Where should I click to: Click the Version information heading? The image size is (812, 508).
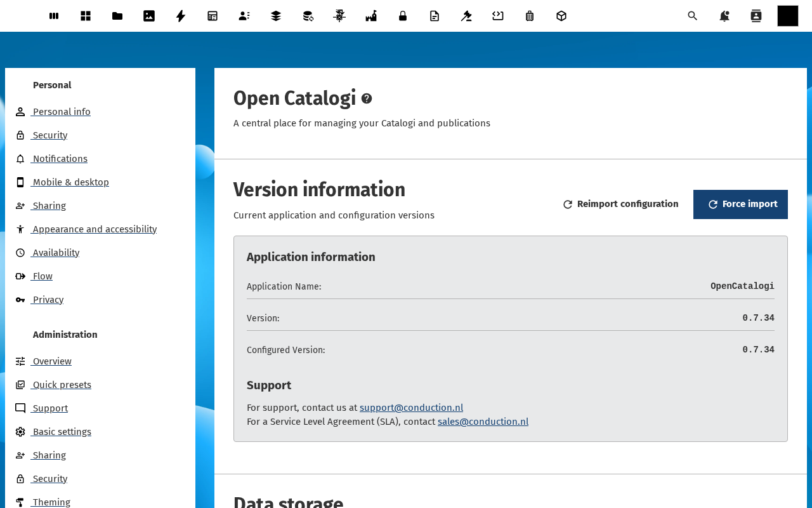(319, 190)
